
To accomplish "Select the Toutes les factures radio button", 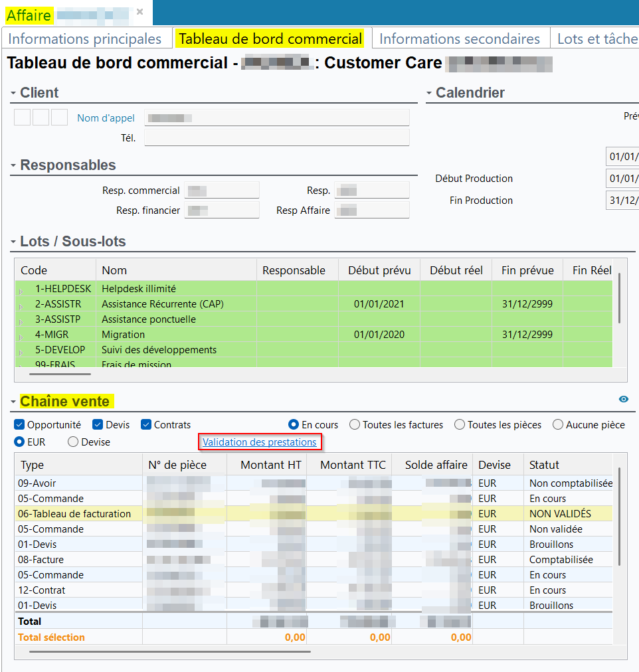I will 355,425.
